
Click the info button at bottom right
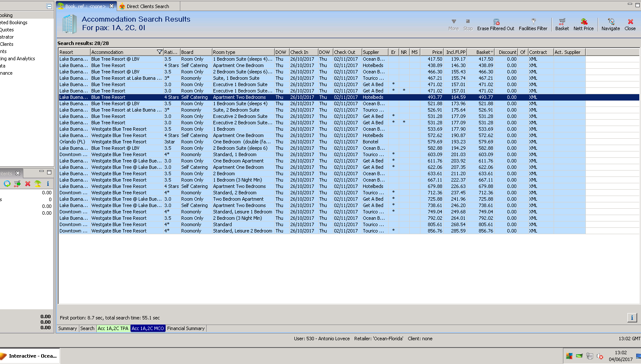(632, 317)
